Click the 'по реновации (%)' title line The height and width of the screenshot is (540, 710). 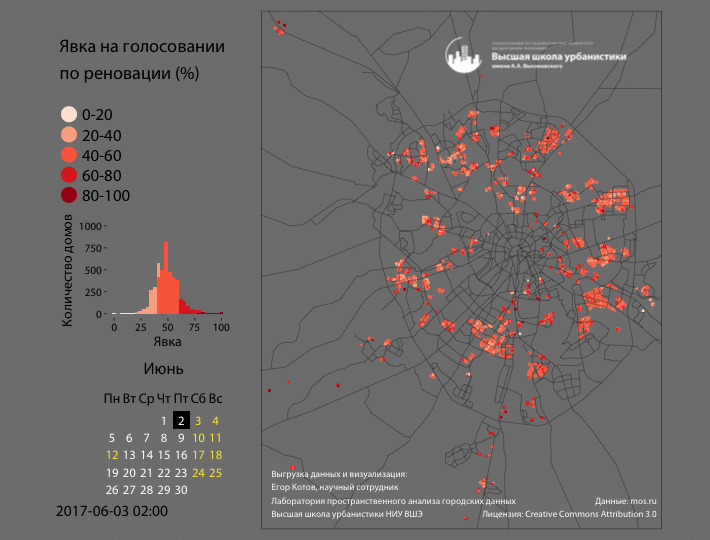click(129, 73)
